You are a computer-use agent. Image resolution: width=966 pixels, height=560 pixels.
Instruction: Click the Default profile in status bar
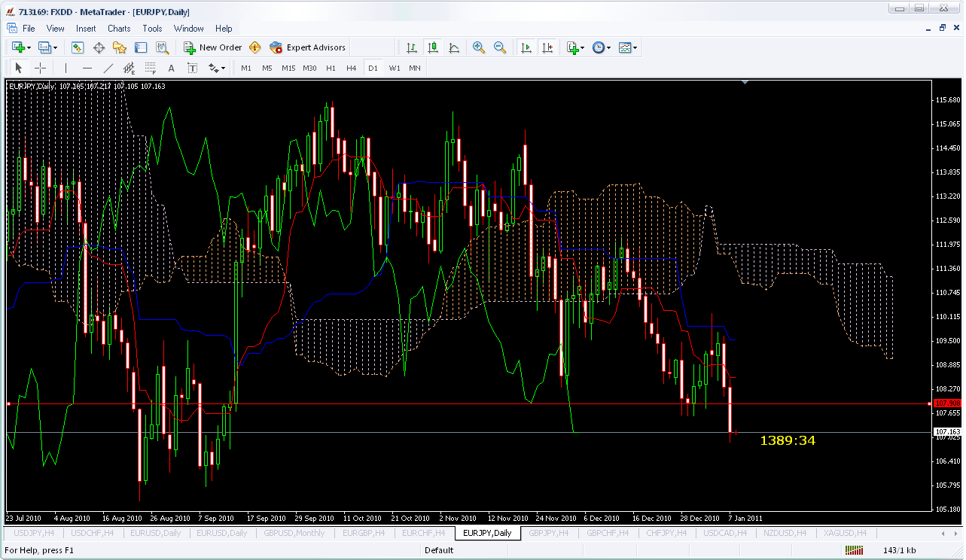coord(439,550)
